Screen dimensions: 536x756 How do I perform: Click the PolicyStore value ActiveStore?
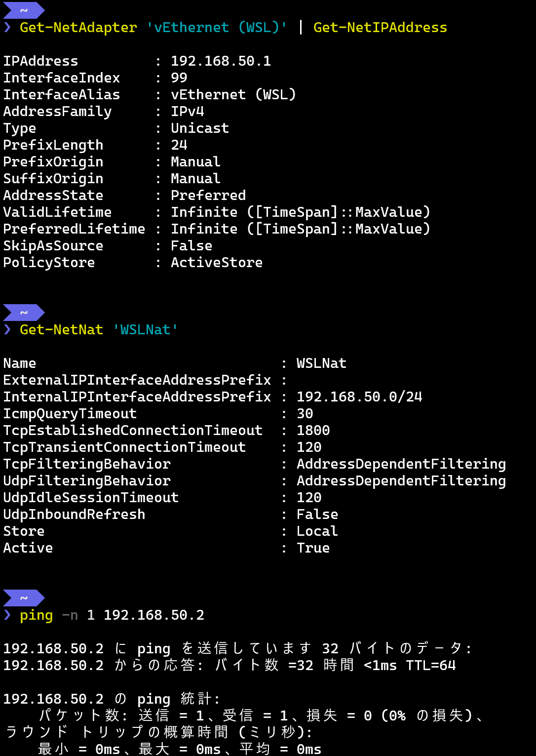coord(217,262)
